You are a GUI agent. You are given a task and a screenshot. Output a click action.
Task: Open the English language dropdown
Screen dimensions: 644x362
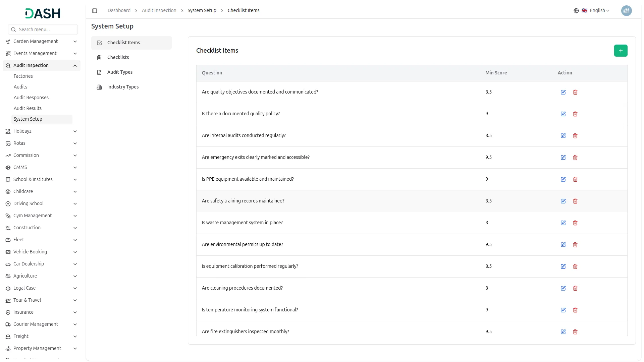pyautogui.click(x=599, y=11)
